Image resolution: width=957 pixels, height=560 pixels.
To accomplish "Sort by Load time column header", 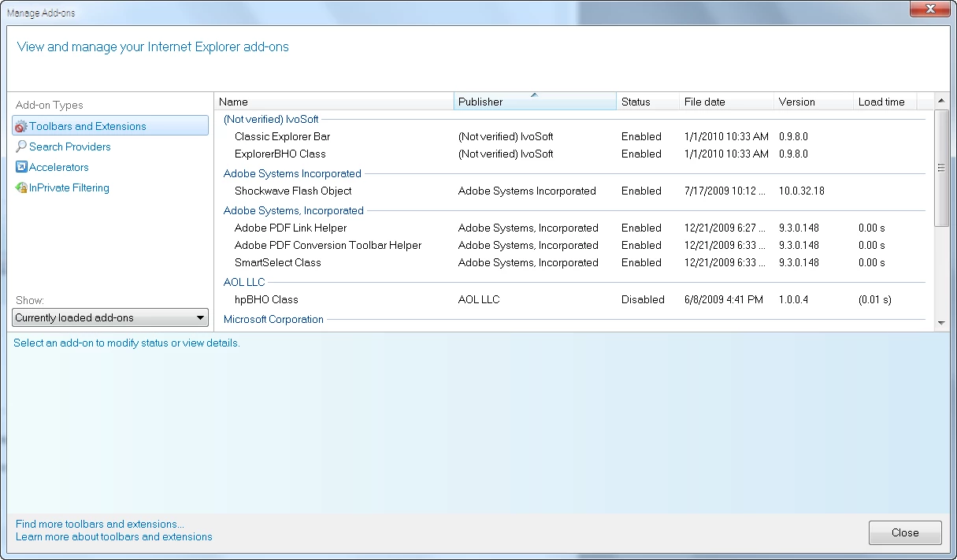I will [885, 102].
